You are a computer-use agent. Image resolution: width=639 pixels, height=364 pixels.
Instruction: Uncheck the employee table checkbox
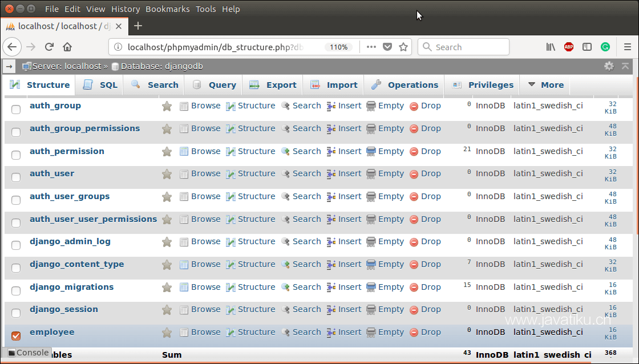16,335
